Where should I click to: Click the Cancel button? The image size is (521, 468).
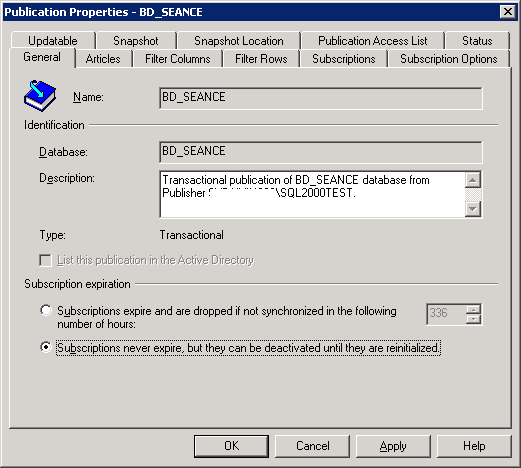pyautogui.click(x=312, y=446)
